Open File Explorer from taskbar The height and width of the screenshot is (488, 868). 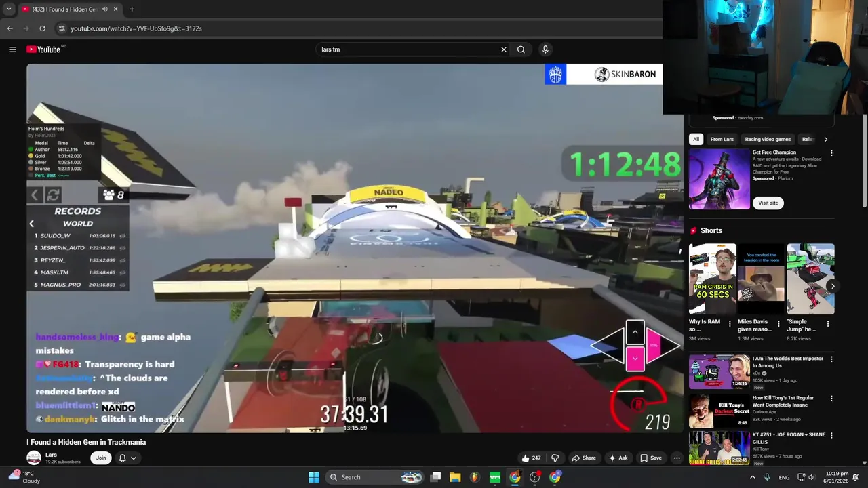[x=455, y=477]
